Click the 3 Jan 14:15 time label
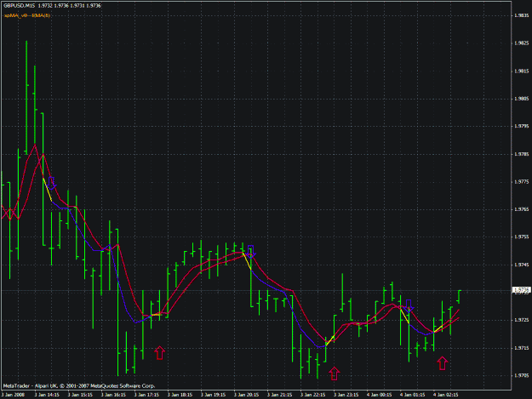 click(47, 395)
